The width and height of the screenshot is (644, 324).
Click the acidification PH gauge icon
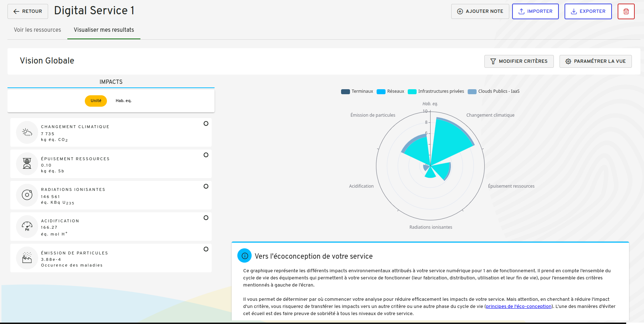[27, 226]
